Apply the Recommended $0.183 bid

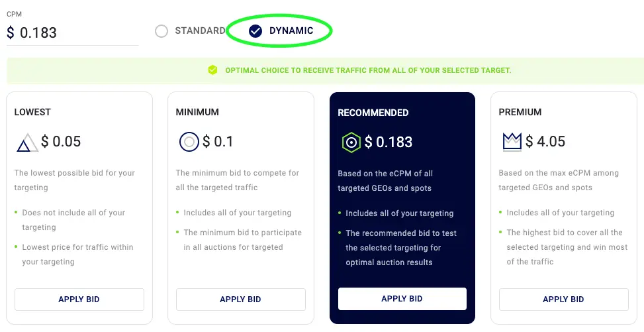click(x=402, y=299)
